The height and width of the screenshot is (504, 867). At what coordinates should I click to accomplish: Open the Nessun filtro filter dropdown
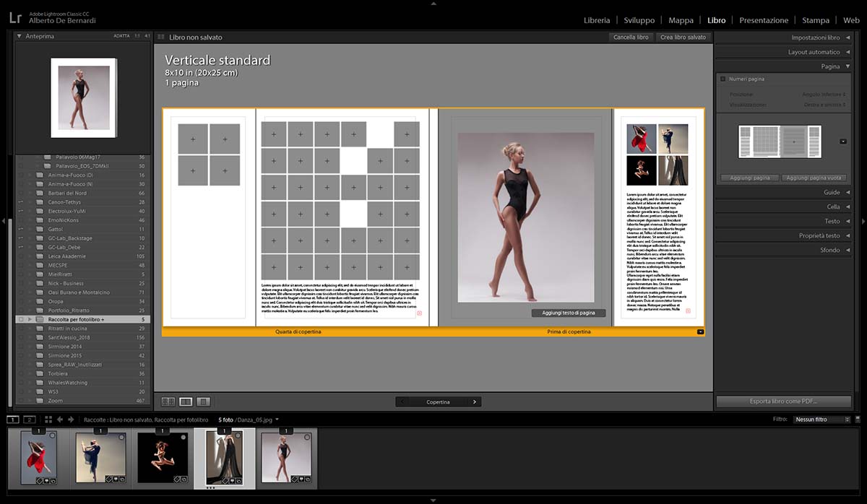click(821, 420)
